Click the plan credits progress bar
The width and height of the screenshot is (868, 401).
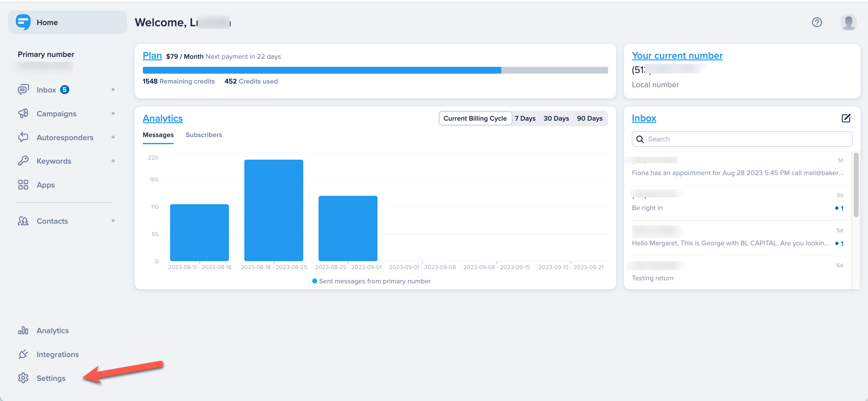375,70
